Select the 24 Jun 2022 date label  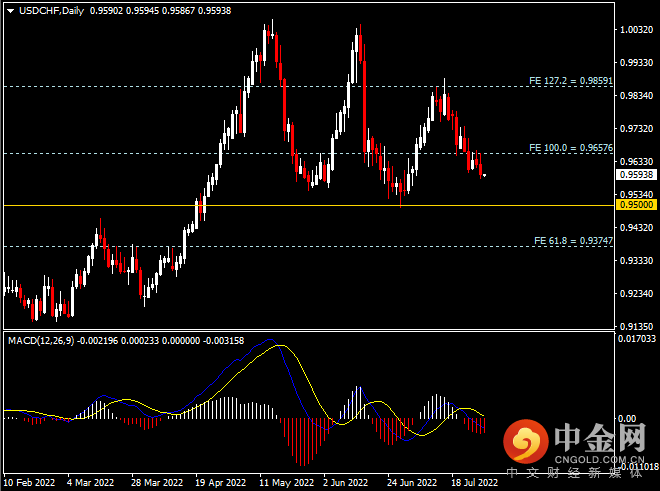point(412,482)
